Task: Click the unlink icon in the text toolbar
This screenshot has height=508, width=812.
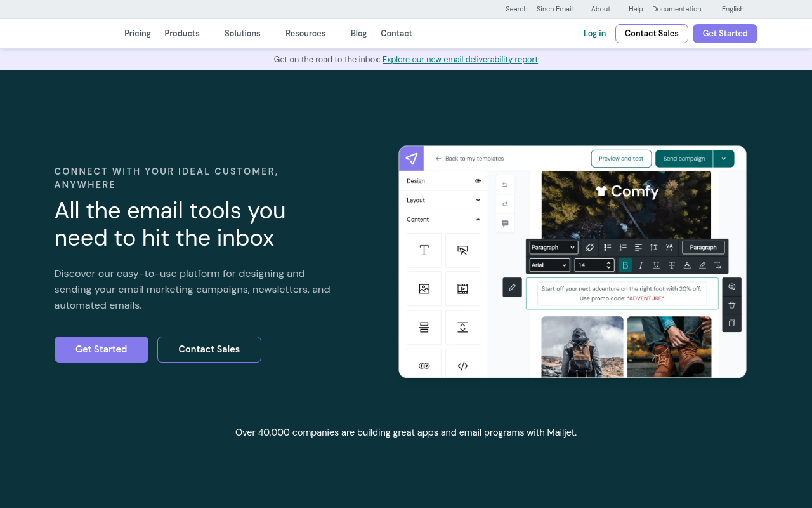Action: [x=590, y=248]
